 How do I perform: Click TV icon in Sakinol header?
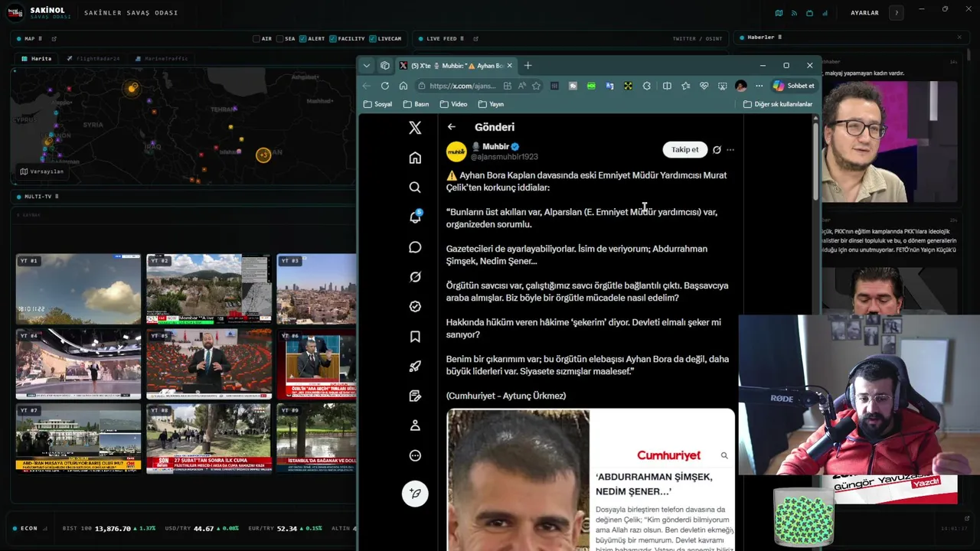click(x=809, y=13)
